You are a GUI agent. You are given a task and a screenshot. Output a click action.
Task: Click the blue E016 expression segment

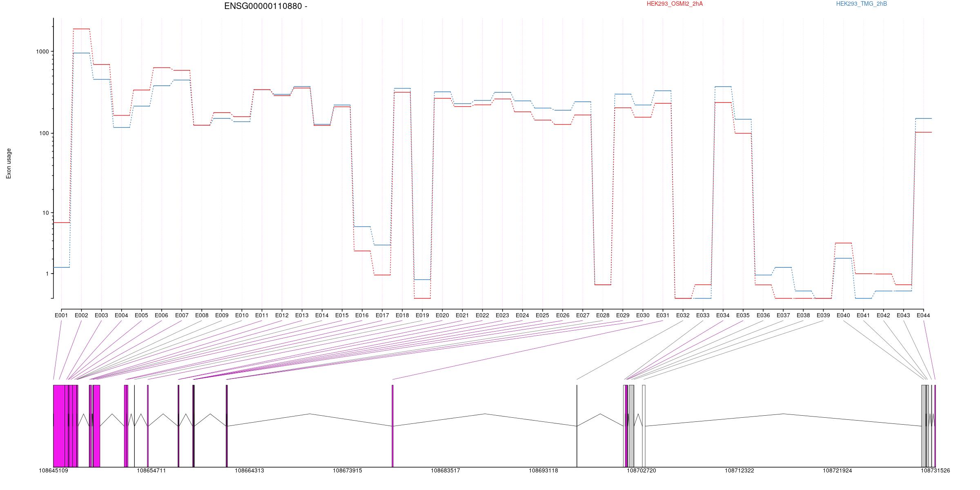pos(362,227)
